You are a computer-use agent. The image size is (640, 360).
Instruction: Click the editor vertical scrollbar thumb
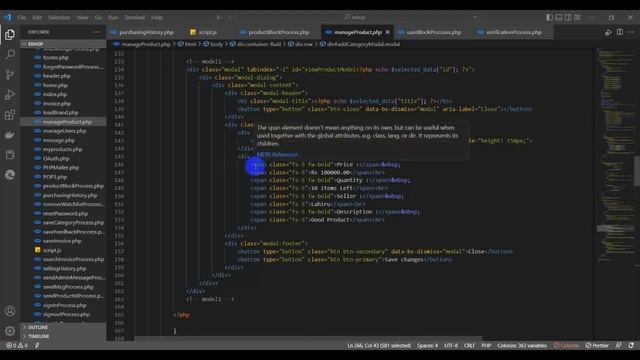point(637,171)
